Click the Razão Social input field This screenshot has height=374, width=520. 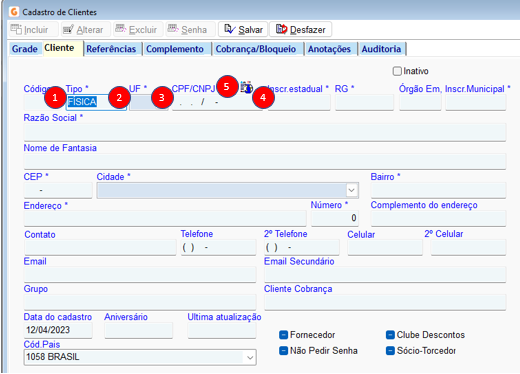pyautogui.click(x=265, y=132)
